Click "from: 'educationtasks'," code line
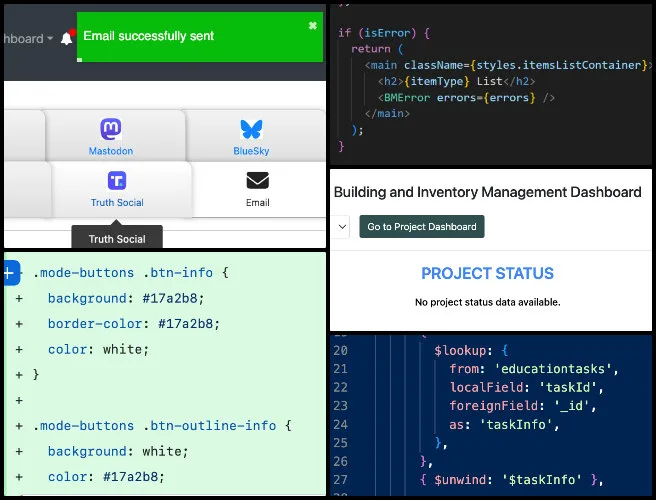Image resolution: width=656 pixels, height=500 pixels. pos(534,369)
